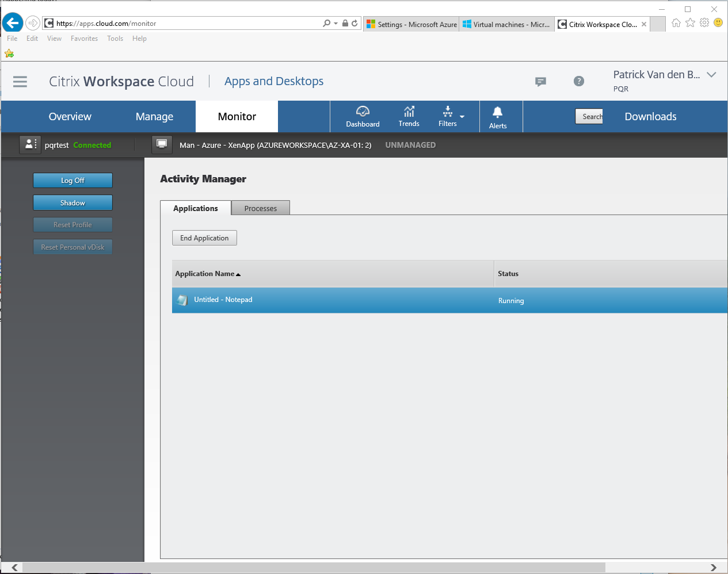Sort by Application Name column

pos(208,274)
